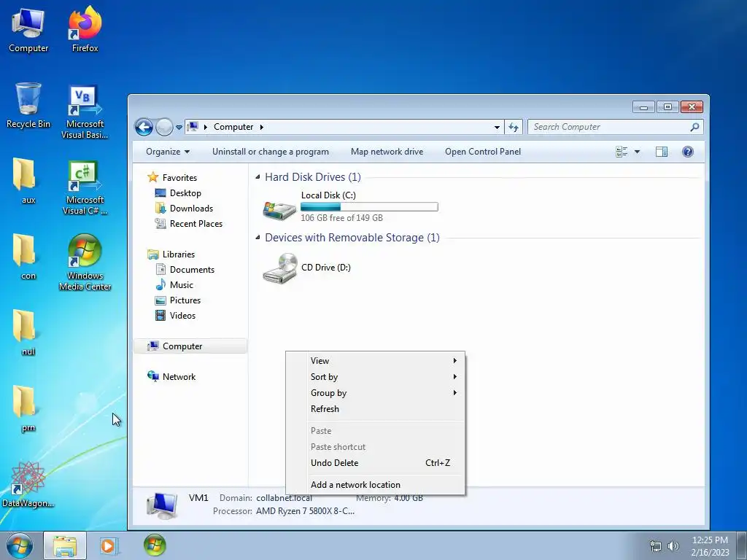Open the Start menu orb
Image resolution: width=747 pixels, height=560 pixels.
(x=19, y=545)
